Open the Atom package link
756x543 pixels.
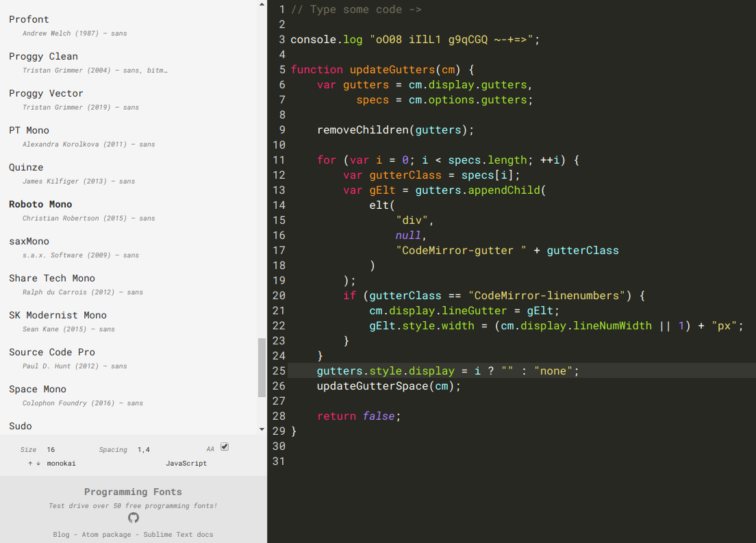[106, 534]
